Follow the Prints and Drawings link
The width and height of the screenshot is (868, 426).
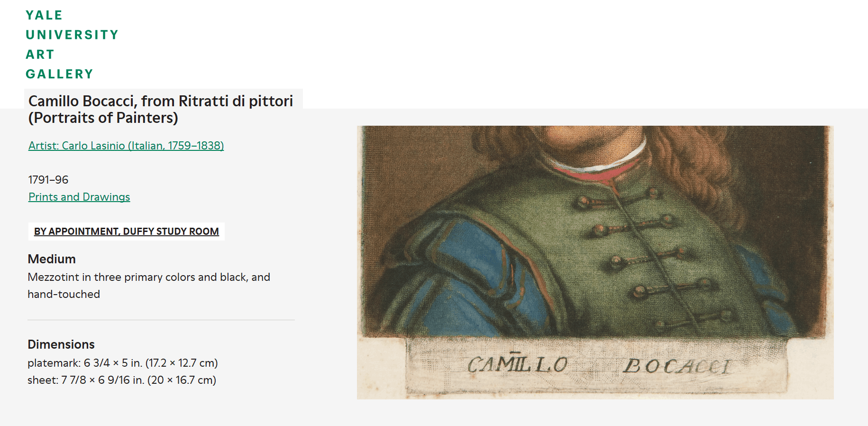[x=79, y=197]
